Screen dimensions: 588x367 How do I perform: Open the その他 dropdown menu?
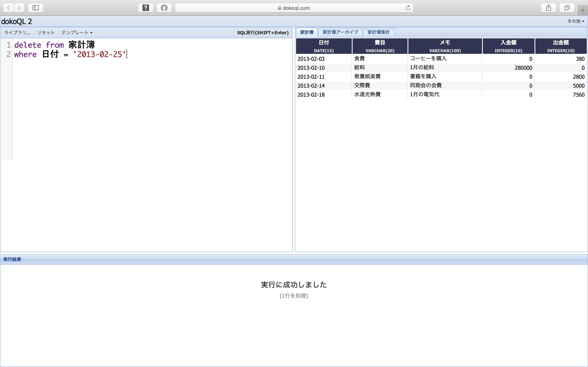point(575,21)
